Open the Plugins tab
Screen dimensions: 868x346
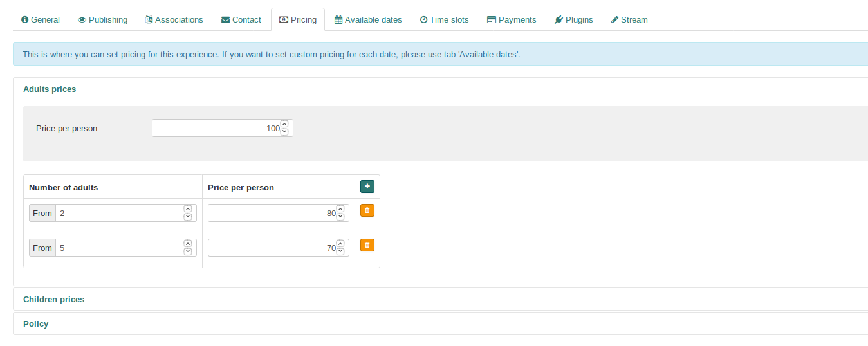point(573,20)
